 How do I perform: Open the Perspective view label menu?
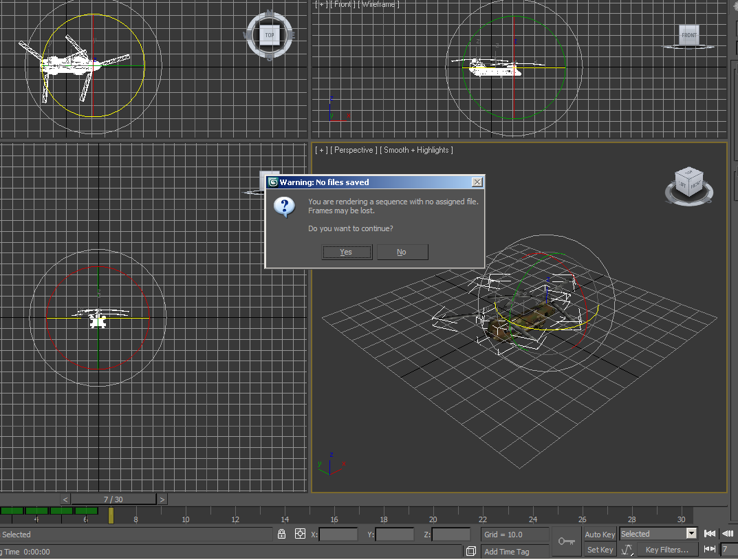point(354,150)
